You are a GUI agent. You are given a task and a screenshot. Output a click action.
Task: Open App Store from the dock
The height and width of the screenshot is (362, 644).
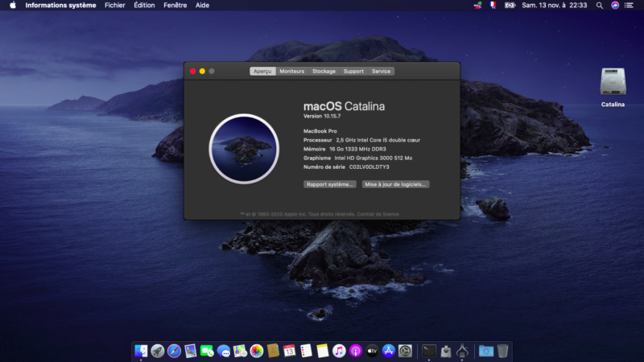(389, 351)
